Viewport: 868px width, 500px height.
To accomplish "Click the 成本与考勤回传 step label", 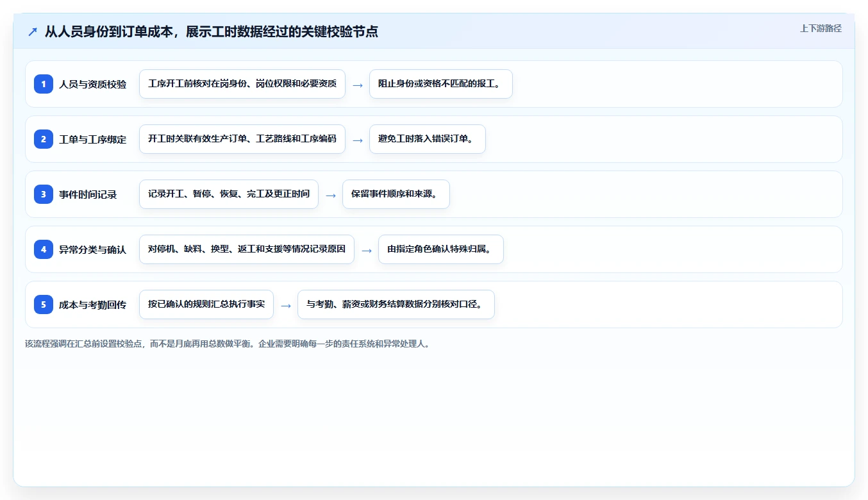I will (93, 304).
